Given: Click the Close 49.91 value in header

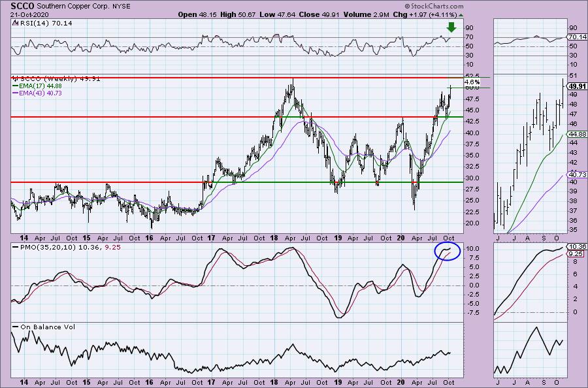Looking at the screenshot, I should (x=319, y=14).
